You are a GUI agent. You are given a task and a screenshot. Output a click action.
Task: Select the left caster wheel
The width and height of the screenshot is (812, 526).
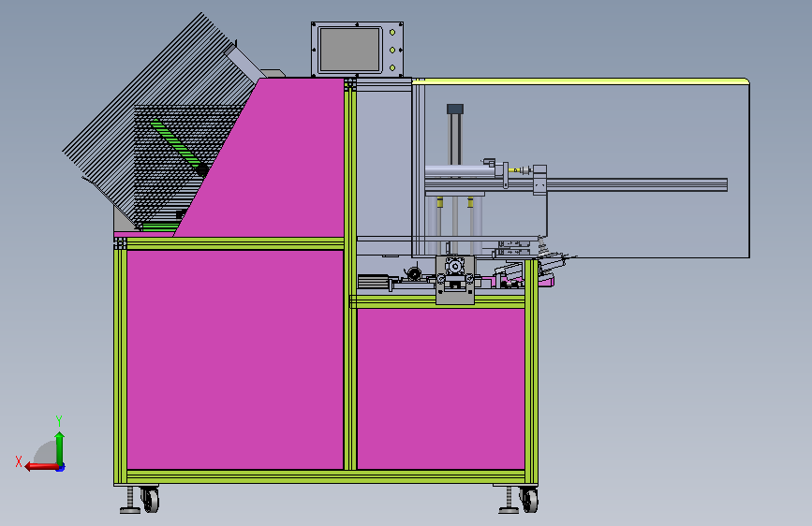(x=151, y=500)
